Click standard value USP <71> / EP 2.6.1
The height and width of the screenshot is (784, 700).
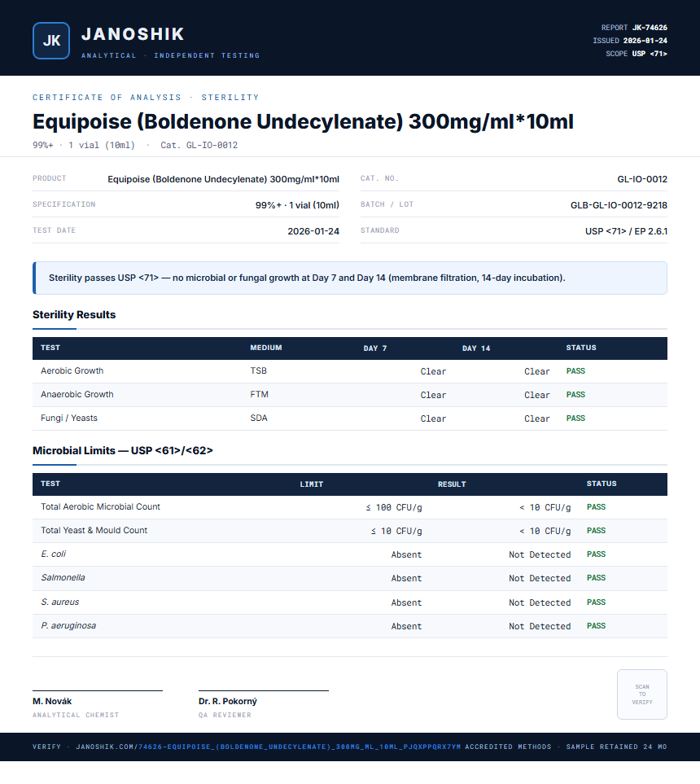626,231
